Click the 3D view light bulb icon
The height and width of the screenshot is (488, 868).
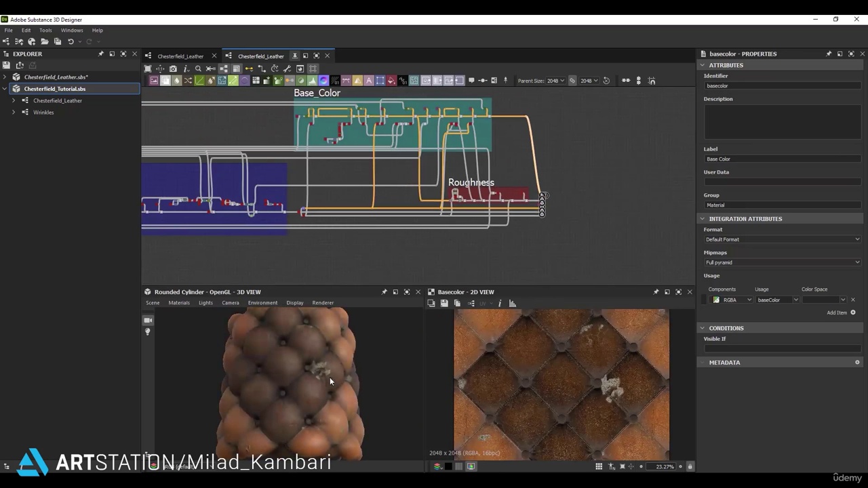pyautogui.click(x=148, y=331)
